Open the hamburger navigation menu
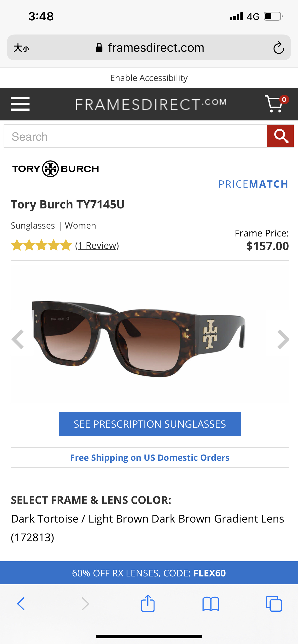 click(x=20, y=104)
